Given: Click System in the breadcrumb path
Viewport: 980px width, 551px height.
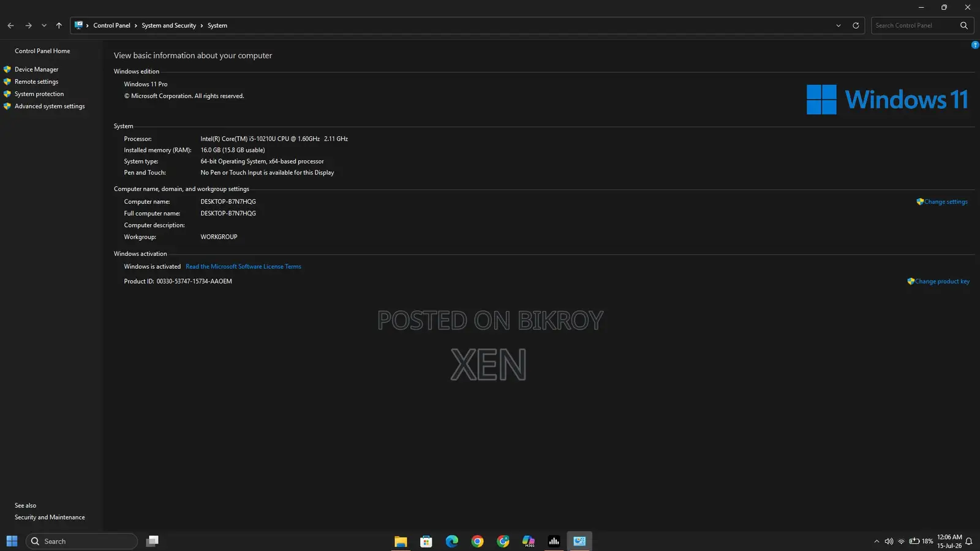Looking at the screenshot, I should 217,26.
